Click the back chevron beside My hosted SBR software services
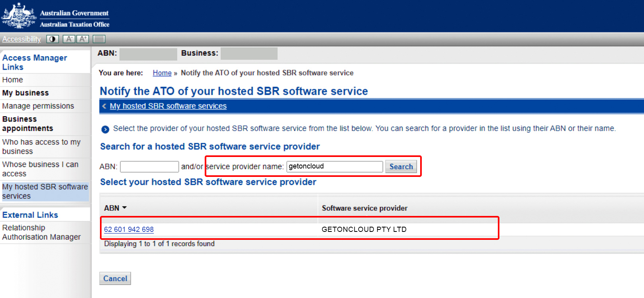The width and height of the screenshot is (644, 298). (x=104, y=106)
